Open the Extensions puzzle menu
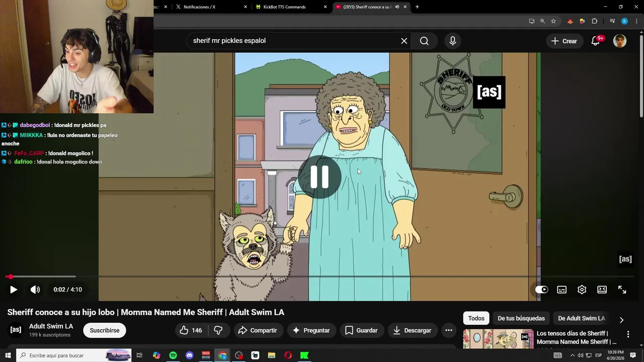This screenshot has width=644, height=362. coord(595,21)
